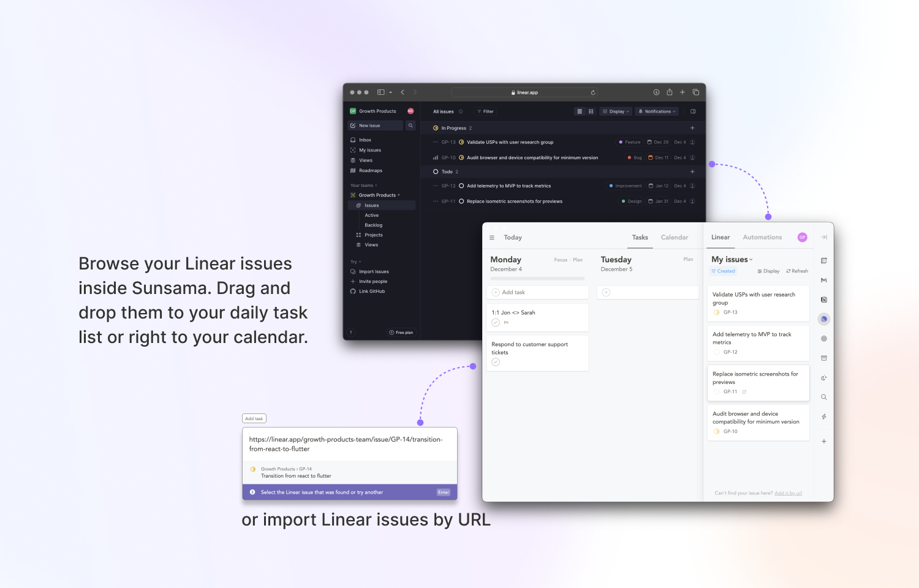Open search from Sunsama's right rail

click(824, 398)
